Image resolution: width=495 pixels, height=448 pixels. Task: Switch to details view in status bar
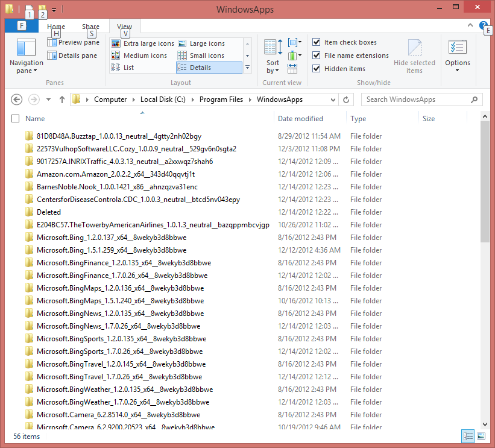468,437
